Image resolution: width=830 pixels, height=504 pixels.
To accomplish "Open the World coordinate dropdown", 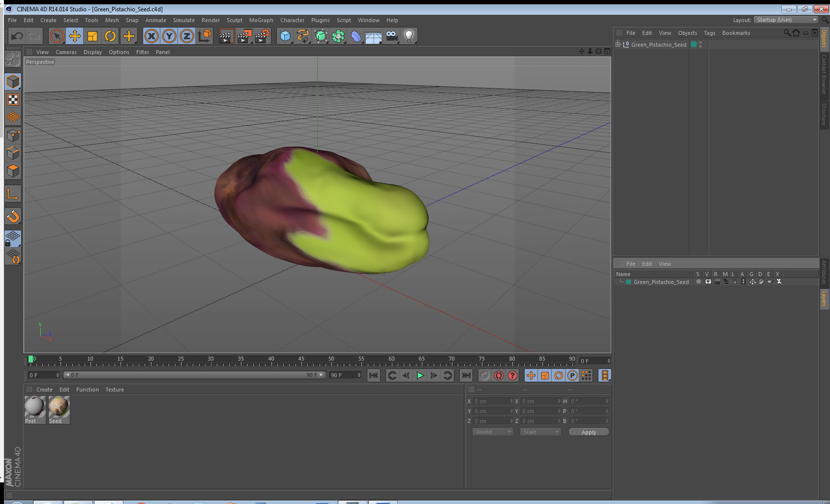I will coord(493,432).
